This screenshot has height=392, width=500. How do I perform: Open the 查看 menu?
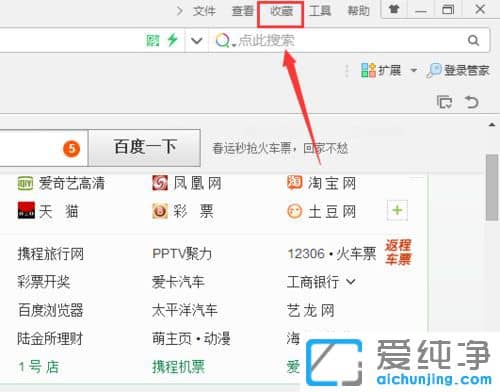tap(243, 11)
